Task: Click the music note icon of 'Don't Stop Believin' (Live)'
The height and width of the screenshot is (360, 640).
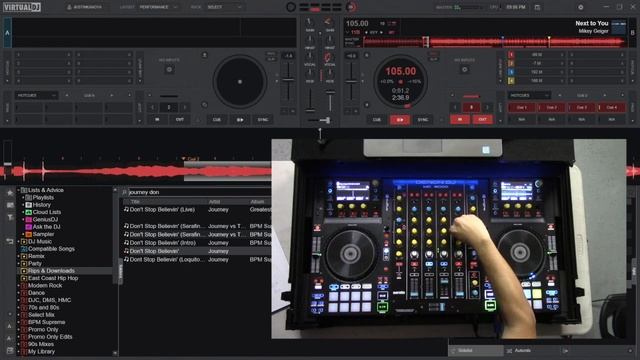Action: coord(126,209)
